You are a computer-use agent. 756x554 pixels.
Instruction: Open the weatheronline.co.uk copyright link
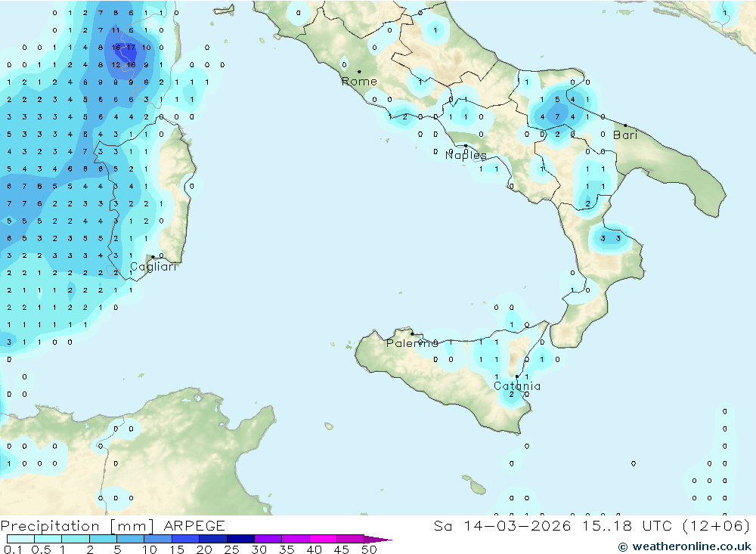pos(685,546)
